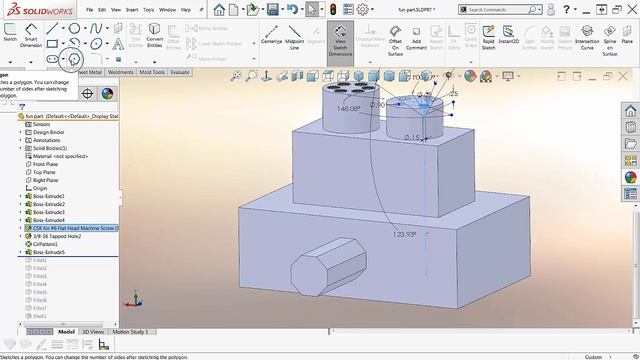The width and height of the screenshot is (640, 360).
Task: Click the Add Comment tool
Action: [416, 38]
